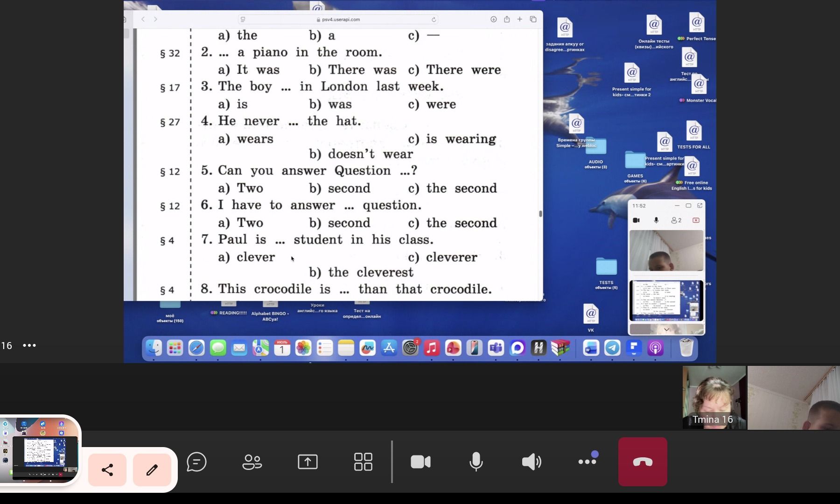Show Safari downloads
Viewport: 840px width, 504px height.
coord(493,19)
